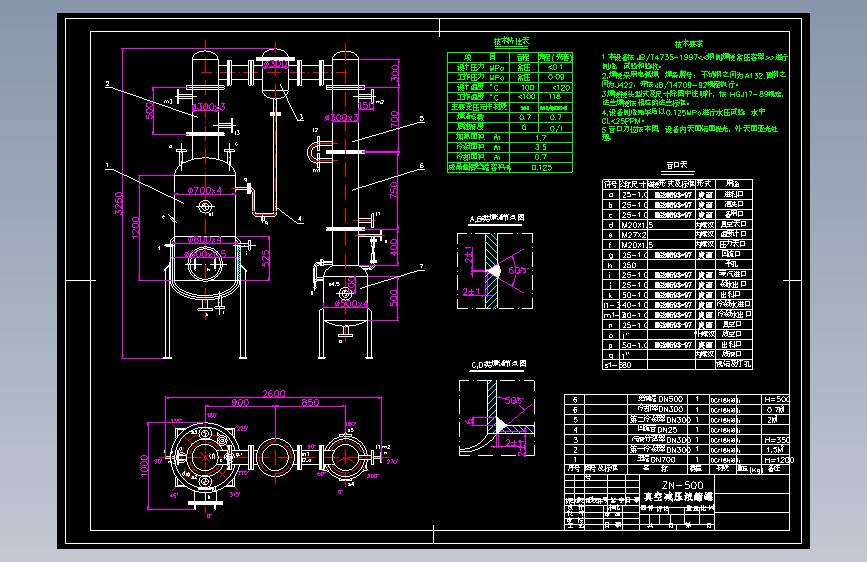Select the H=1200 remark in the parts list
867x562 pixels.
tap(779, 460)
